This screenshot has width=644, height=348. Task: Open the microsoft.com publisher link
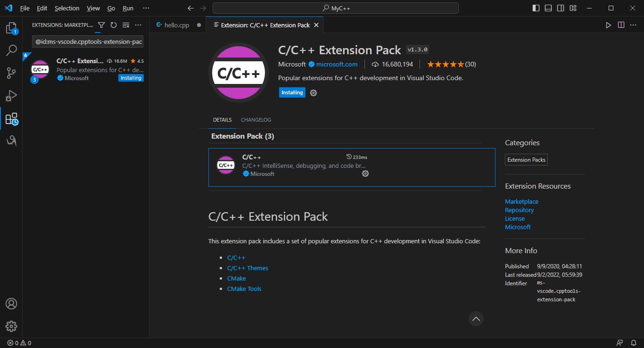coord(337,64)
